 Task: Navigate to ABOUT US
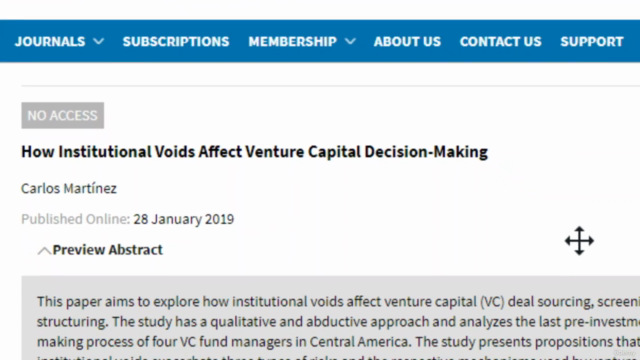(407, 41)
